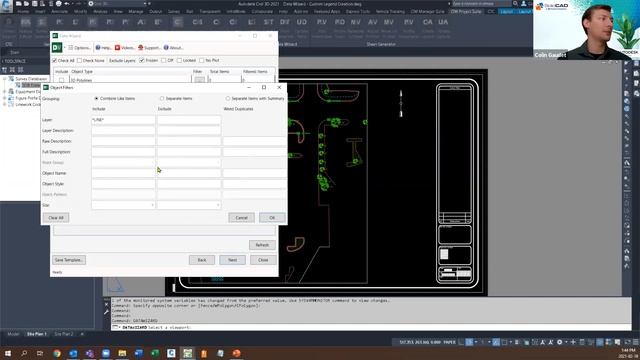
Task: Click the Data Wizard logo icon
Action: coord(57,48)
